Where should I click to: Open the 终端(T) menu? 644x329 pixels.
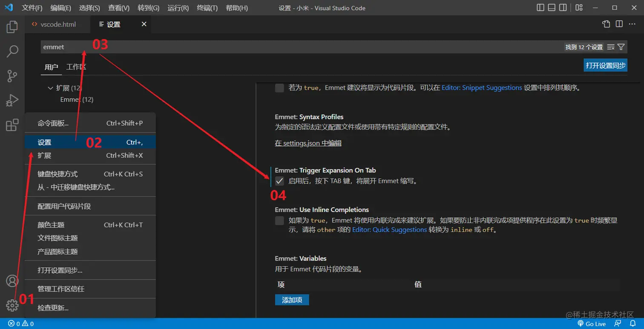[x=207, y=8]
